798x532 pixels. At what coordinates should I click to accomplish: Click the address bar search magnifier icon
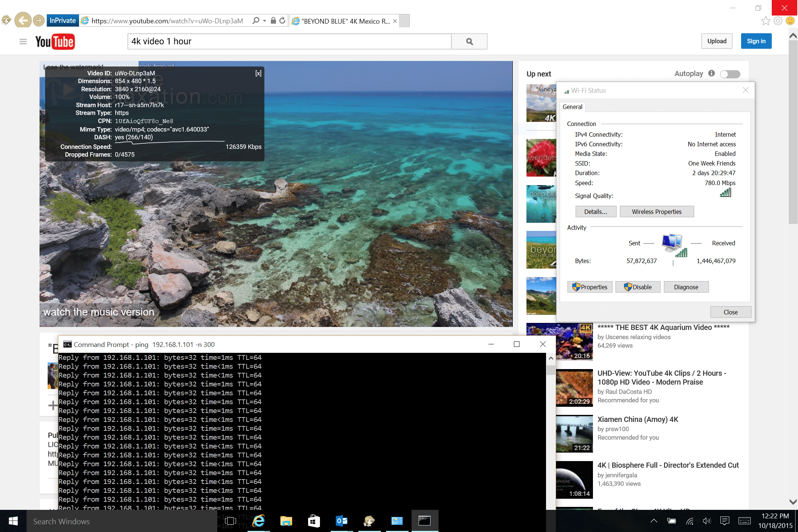256,21
